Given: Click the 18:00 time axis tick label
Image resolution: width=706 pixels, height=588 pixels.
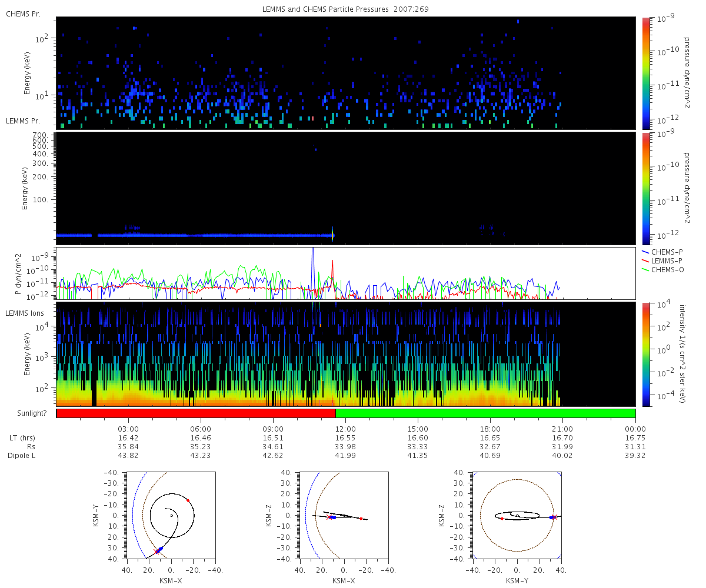Looking at the screenshot, I should [x=490, y=429].
